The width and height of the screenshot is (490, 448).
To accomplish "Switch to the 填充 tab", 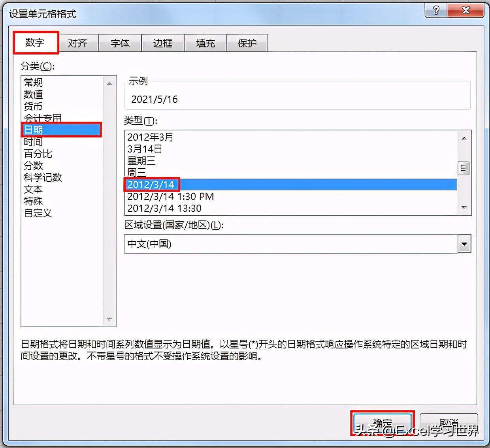I will 205,43.
